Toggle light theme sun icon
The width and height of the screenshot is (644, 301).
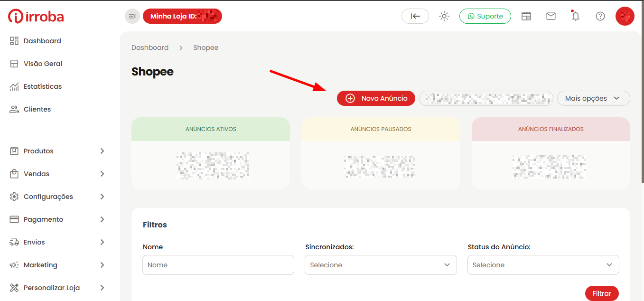coord(444,16)
